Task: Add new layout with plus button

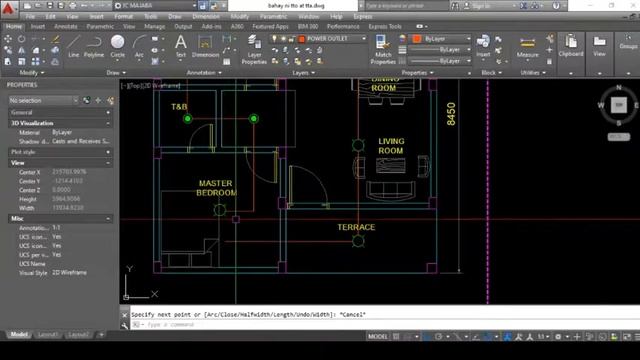Action: coord(101,335)
